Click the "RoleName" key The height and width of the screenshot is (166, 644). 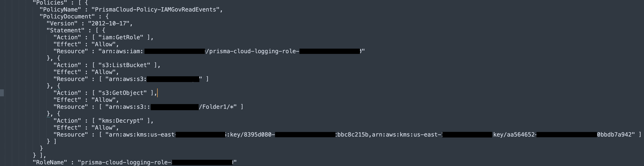tap(50, 163)
